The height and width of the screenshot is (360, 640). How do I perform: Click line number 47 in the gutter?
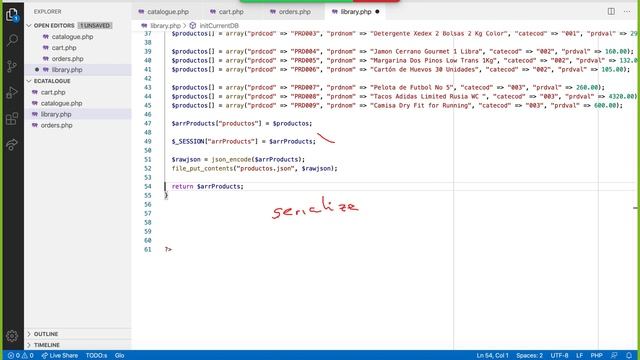click(147, 123)
